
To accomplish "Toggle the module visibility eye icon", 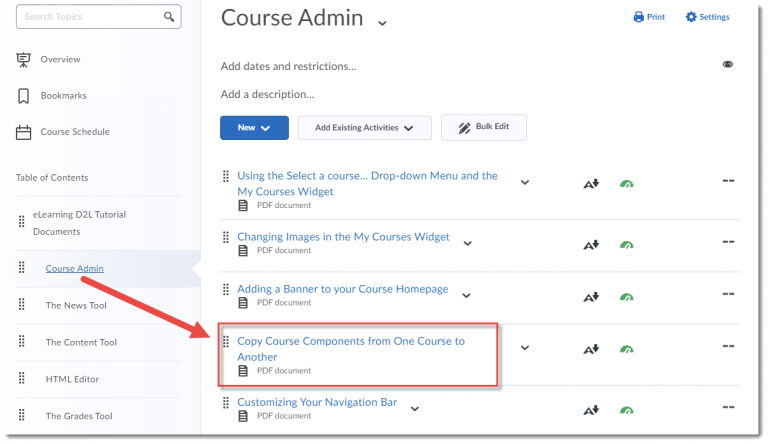I will [728, 65].
